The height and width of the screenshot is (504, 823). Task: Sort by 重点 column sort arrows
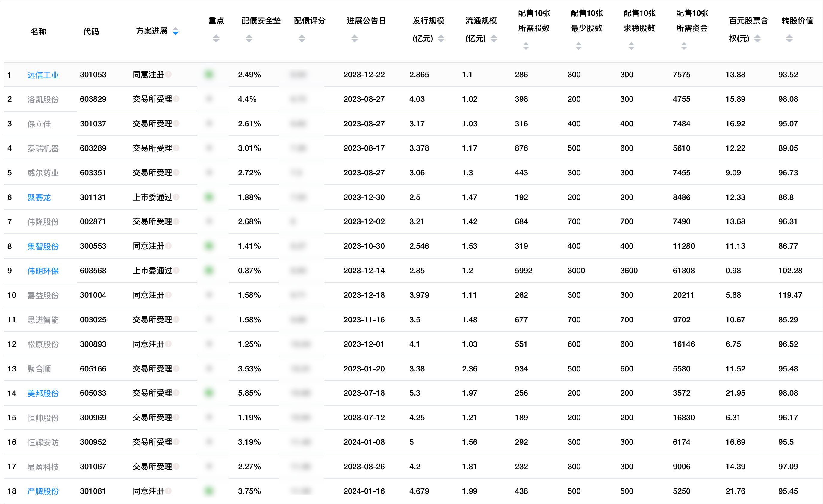pyautogui.click(x=216, y=39)
